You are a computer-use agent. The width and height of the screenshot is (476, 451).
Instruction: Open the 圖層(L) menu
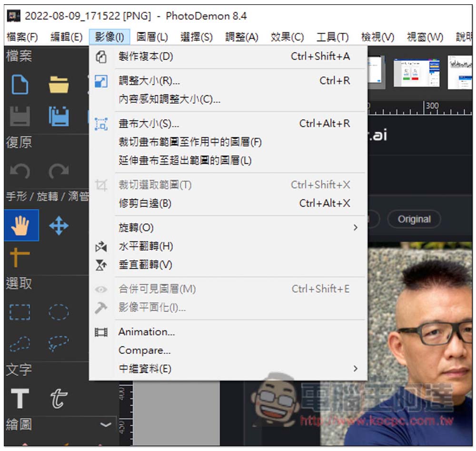coord(152,37)
